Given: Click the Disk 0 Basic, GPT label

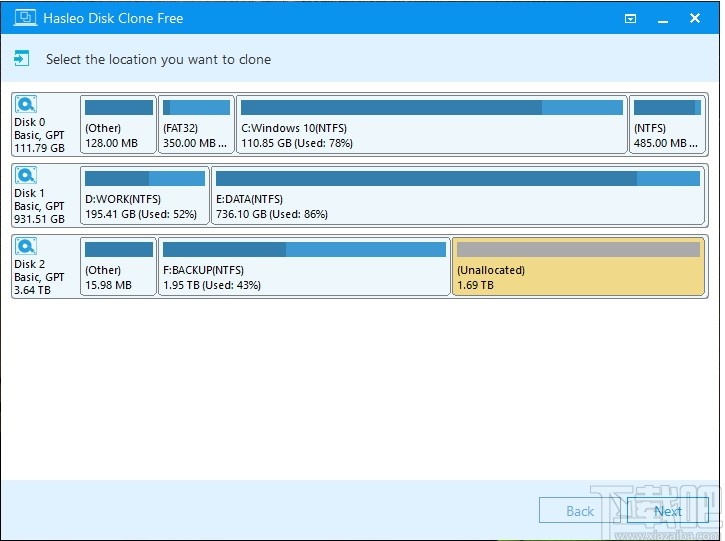Looking at the screenshot, I should click(x=39, y=135).
